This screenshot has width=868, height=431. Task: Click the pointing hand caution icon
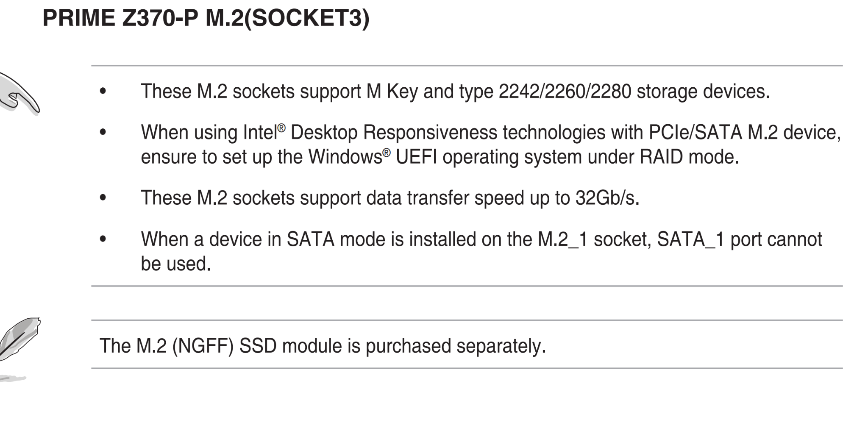click(x=19, y=94)
